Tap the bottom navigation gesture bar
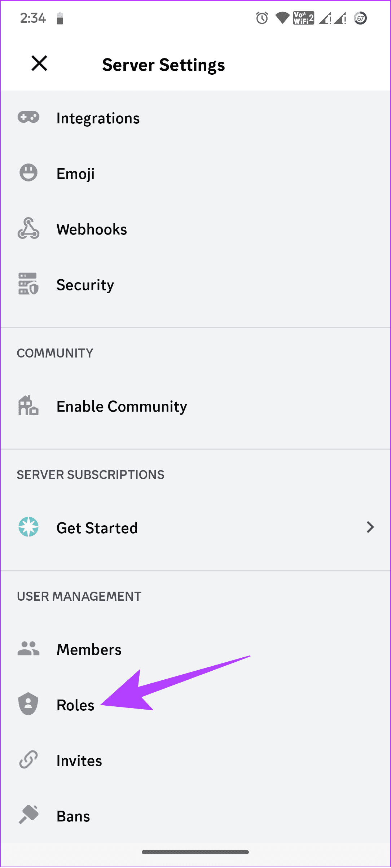Image resolution: width=391 pixels, height=868 pixels. tap(195, 852)
